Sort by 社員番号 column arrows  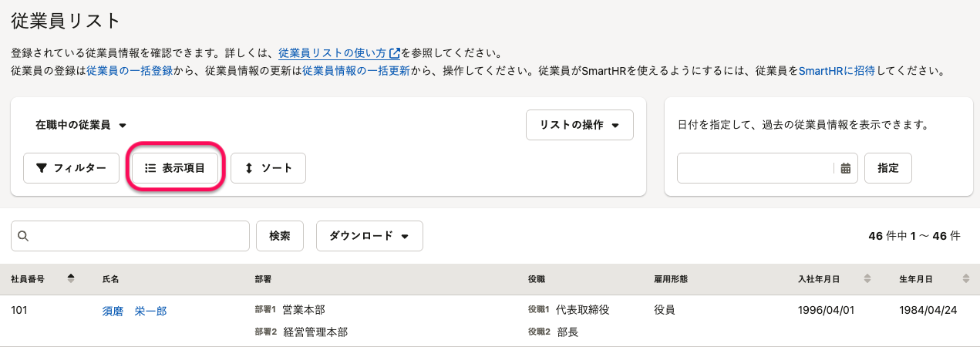pyautogui.click(x=71, y=278)
